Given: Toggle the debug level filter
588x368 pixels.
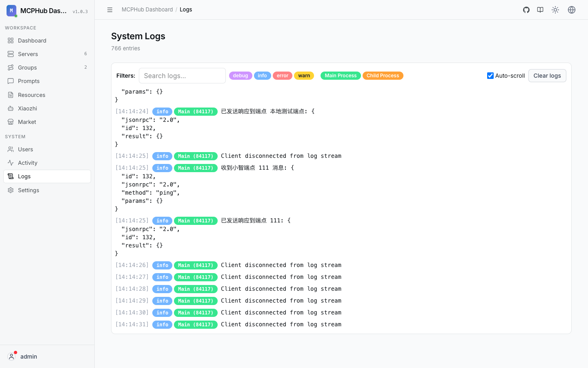Looking at the screenshot, I should (241, 76).
